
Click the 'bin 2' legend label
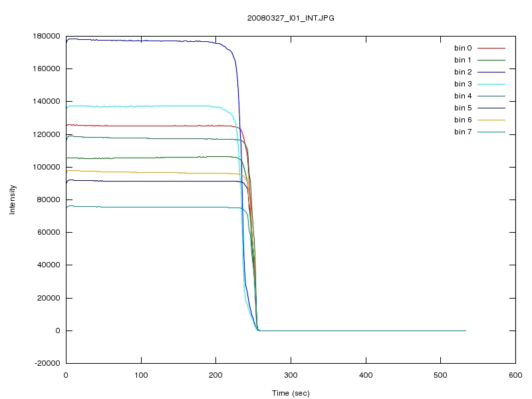[463, 72]
